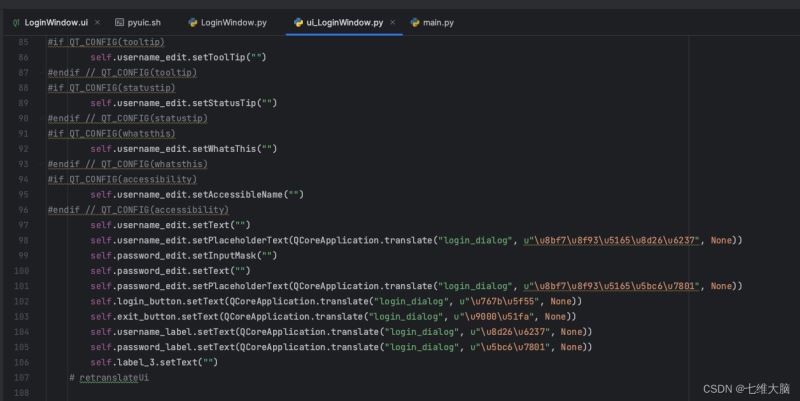
Task: Click username_label.setText on line 104
Action: (176, 332)
